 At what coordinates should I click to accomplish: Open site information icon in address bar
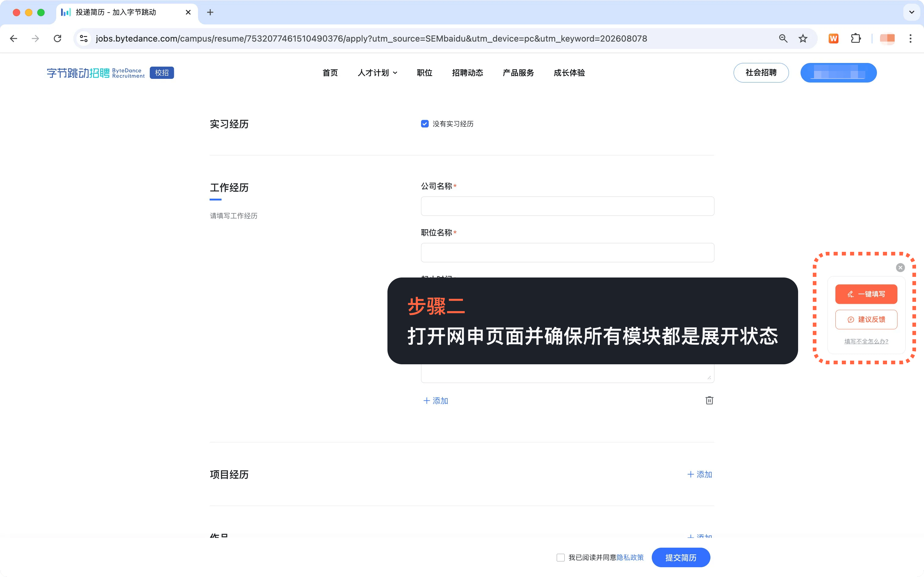click(83, 39)
